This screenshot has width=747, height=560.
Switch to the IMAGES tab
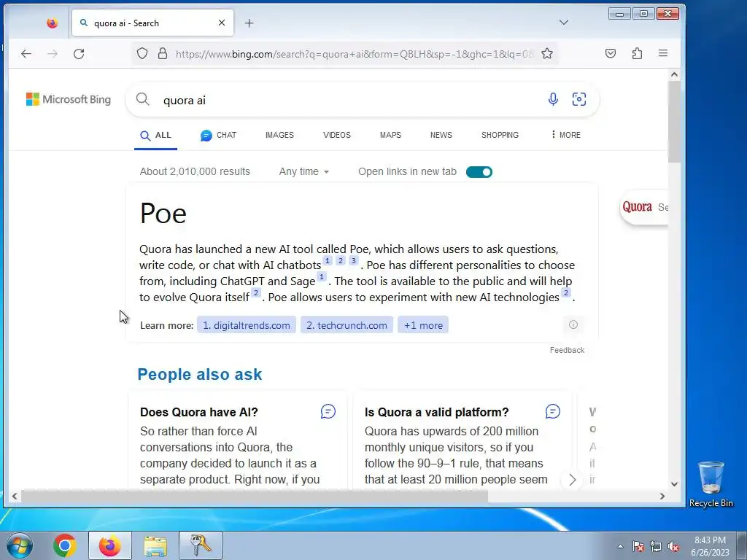tap(279, 135)
